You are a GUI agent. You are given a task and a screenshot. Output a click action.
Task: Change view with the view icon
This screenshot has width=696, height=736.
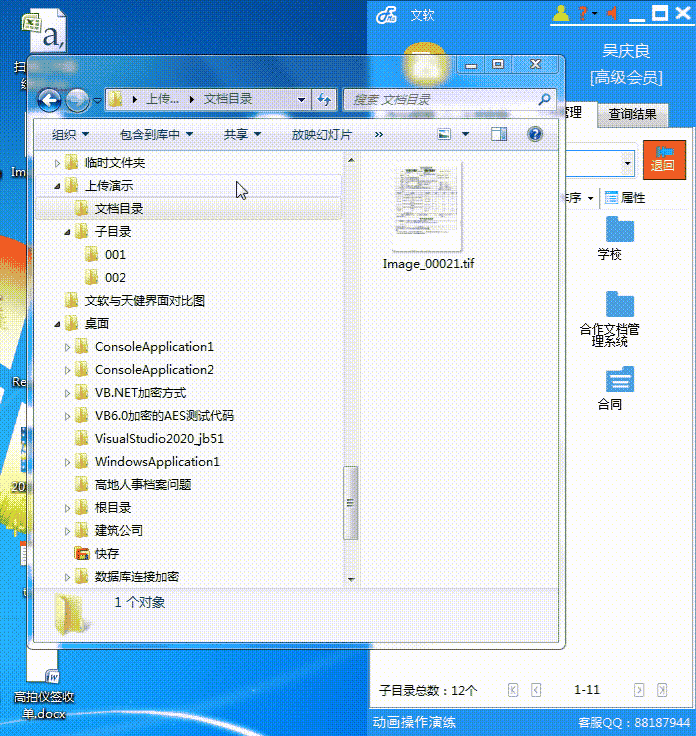click(444, 134)
